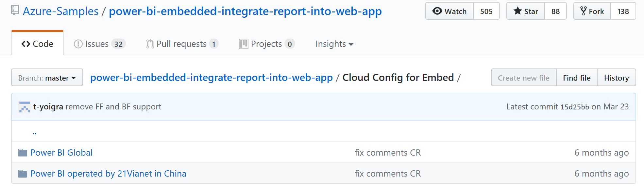The image size is (644, 191).
Task: Click the repository book icon
Action: 15,10
